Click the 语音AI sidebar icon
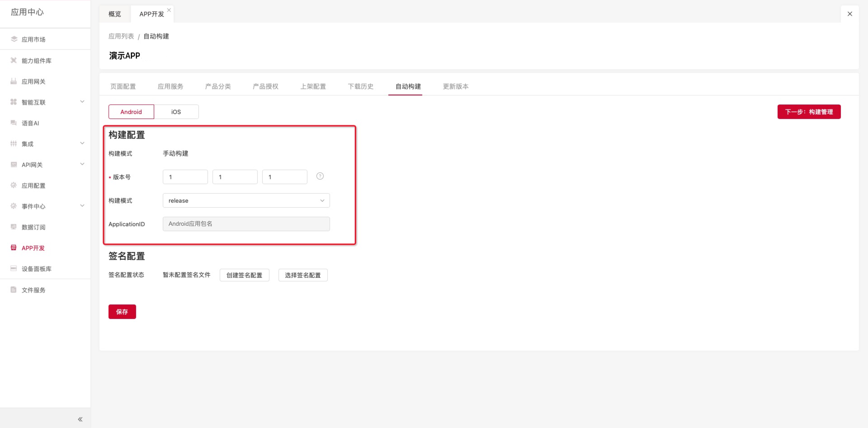 14,123
